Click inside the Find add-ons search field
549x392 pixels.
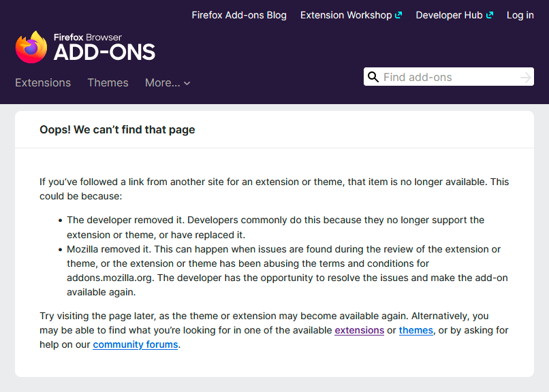[443, 76]
